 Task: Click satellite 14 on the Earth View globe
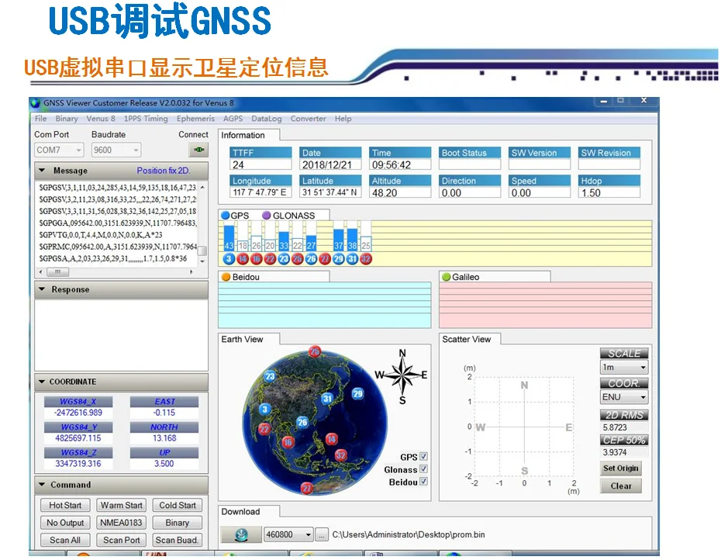point(332,439)
